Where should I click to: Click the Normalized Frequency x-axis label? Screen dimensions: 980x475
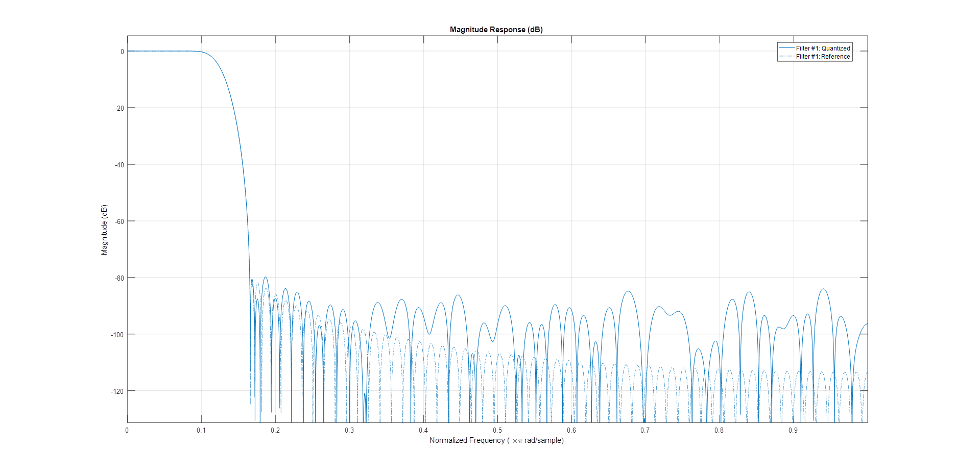coord(496,440)
